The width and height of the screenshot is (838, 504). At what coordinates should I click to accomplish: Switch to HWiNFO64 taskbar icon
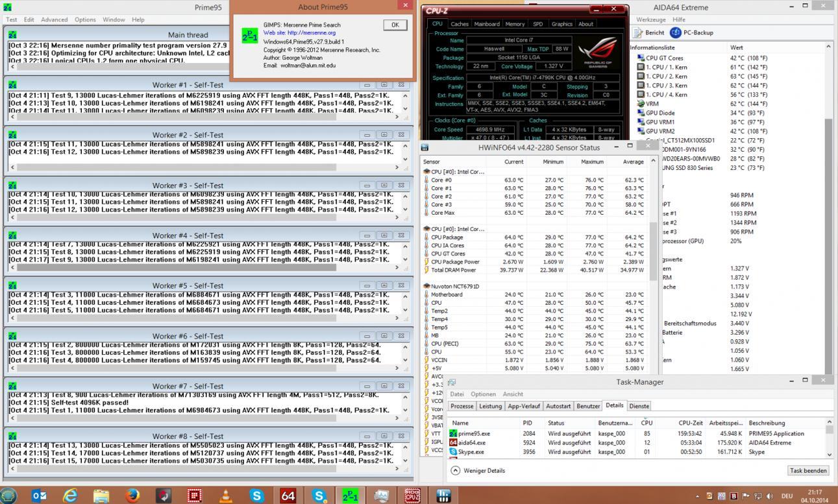pos(444,496)
